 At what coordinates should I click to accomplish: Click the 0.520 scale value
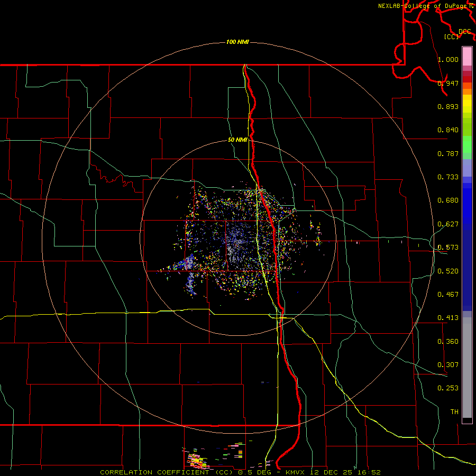tap(448, 271)
